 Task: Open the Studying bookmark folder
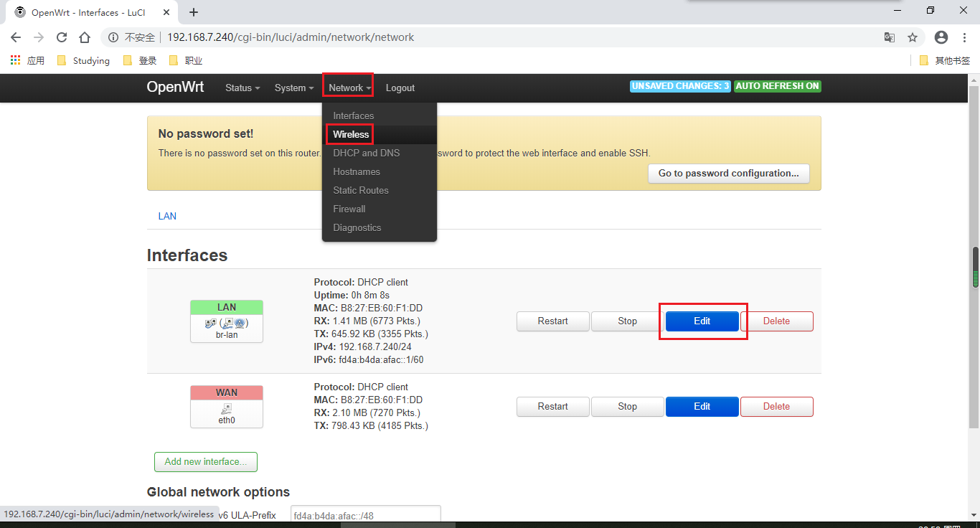point(83,60)
